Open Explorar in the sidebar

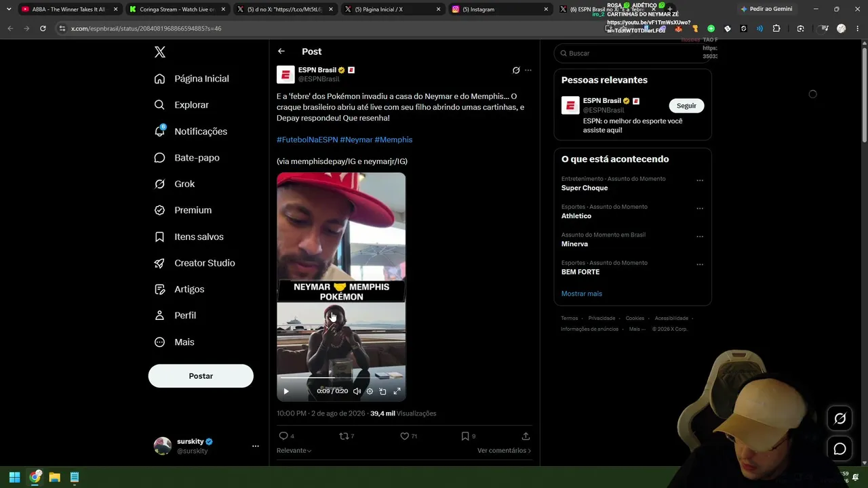pyautogui.click(x=182, y=105)
